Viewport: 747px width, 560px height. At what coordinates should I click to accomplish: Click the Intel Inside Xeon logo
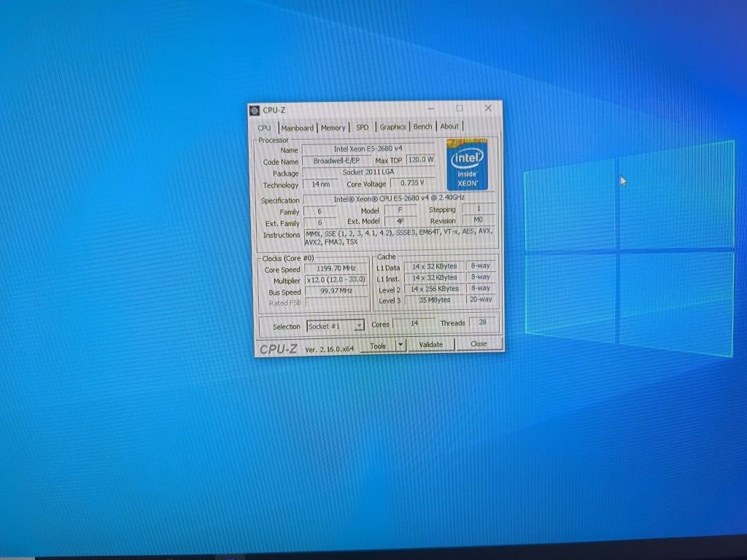point(468,165)
